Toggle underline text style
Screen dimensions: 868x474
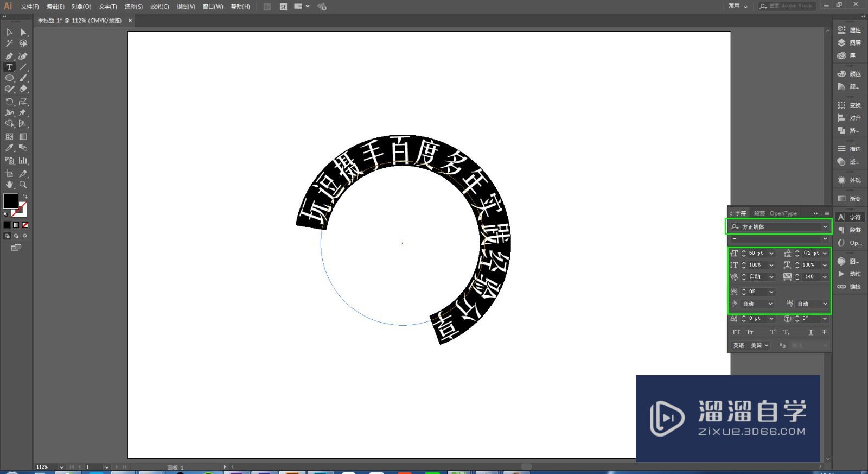pyautogui.click(x=810, y=332)
